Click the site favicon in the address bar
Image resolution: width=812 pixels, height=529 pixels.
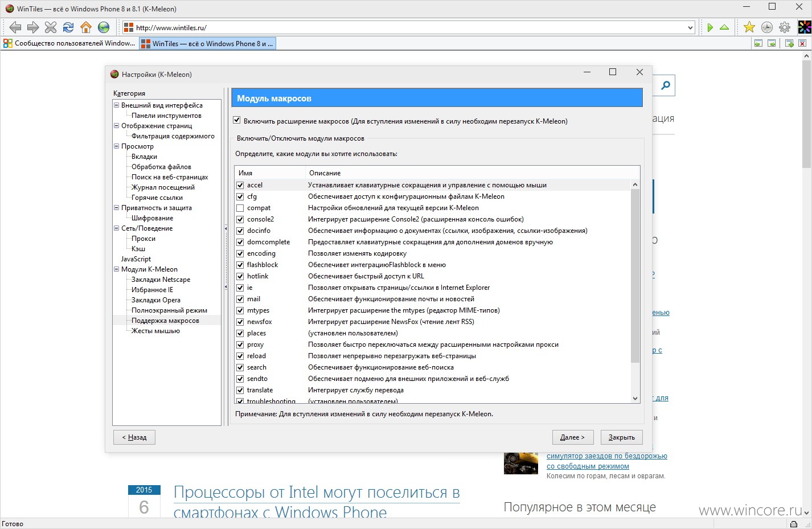[129, 27]
